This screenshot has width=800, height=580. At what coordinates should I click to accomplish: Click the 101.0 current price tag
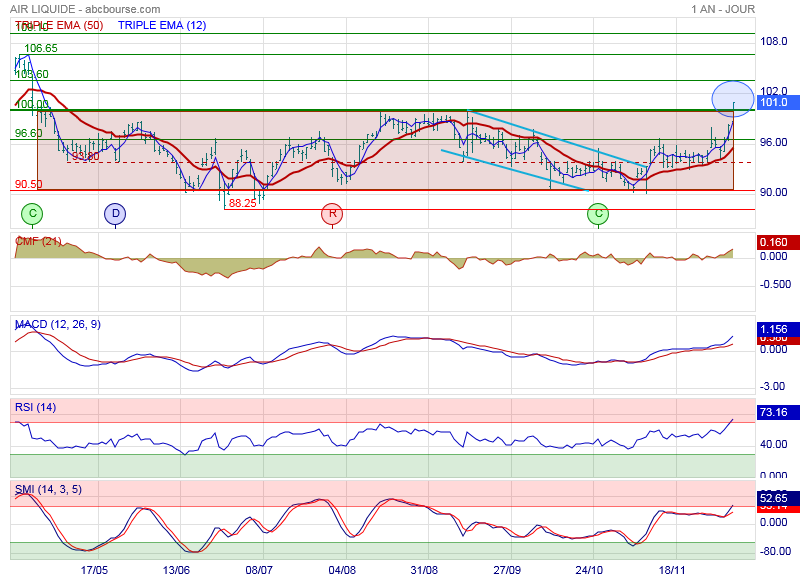click(x=774, y=102)
